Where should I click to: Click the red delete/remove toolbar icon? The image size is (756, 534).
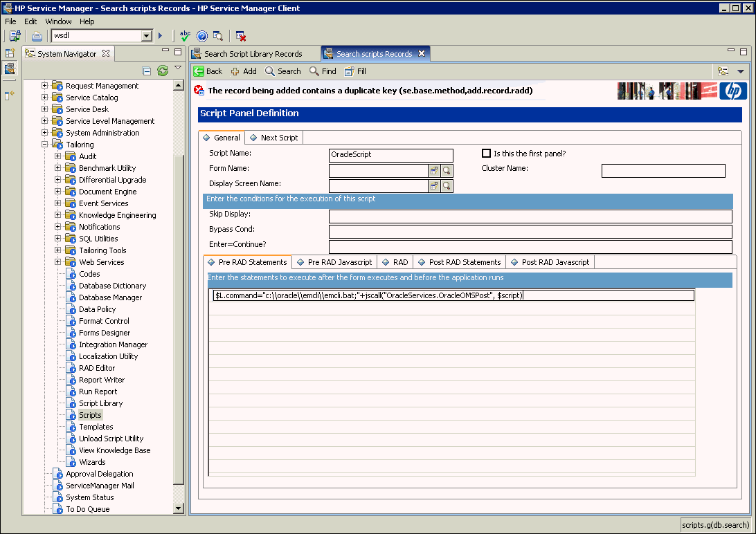(x=240, y=35)
